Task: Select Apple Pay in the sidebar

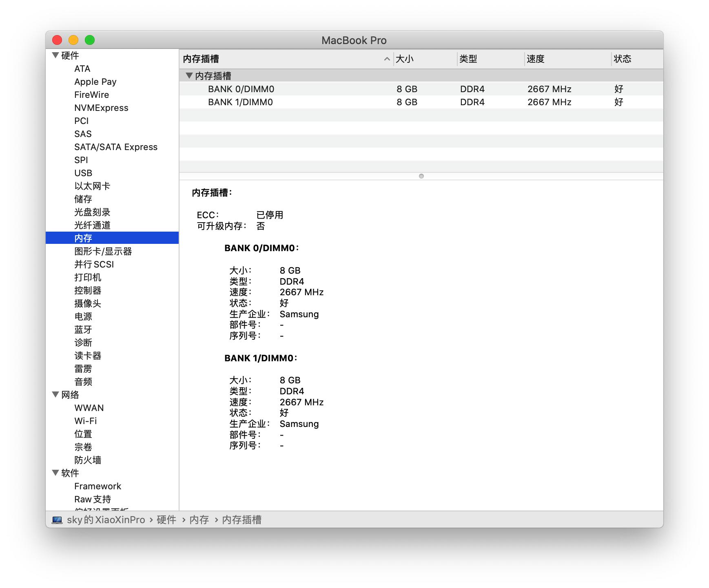Action: point(95,82)
